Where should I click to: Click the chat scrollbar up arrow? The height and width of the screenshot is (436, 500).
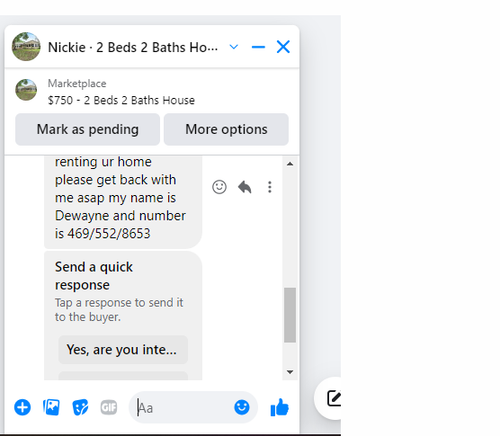(x=290, y=164)
